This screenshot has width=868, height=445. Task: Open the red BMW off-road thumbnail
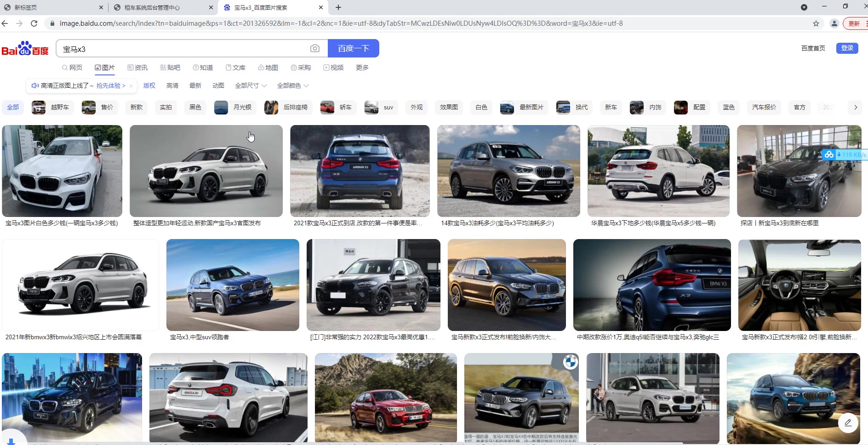(x=386, y=398)
